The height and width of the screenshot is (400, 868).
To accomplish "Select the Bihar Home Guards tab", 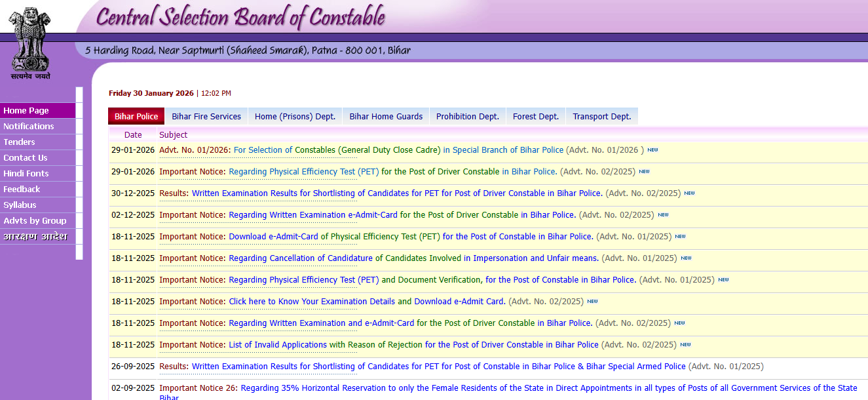I will [x=385, y=115].
